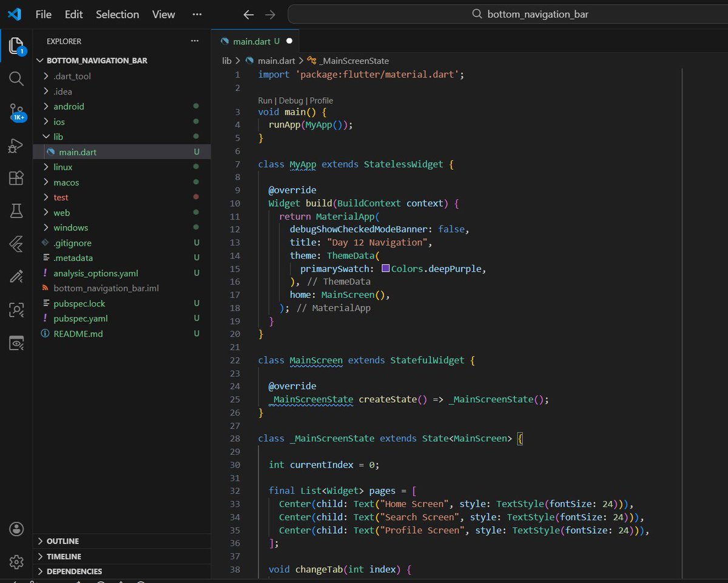This screenshot has height=583, width=728.
Task: Open the Accounts icon in activity bar
Action: pyautogui.click(x=16, y=528)
